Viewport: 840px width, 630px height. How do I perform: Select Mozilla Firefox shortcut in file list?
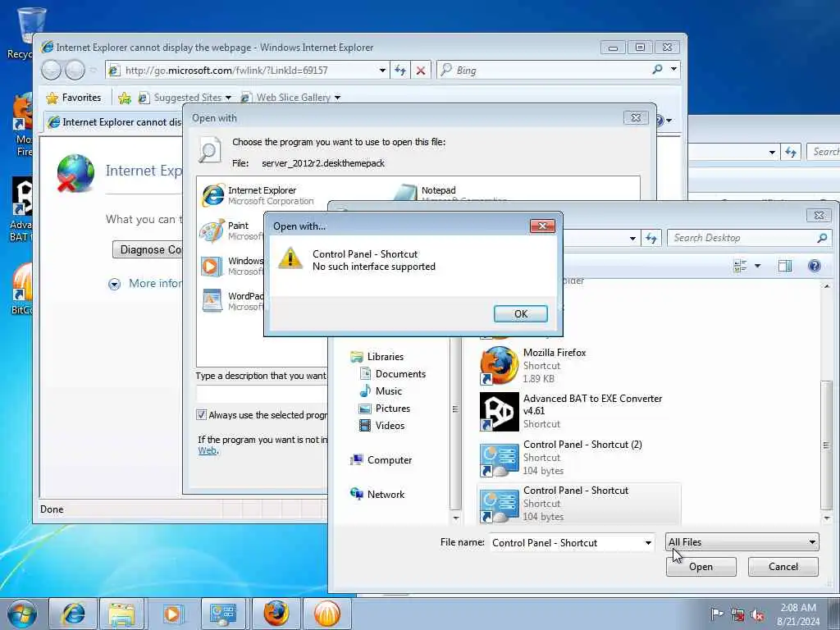click(x=578, y=365)
